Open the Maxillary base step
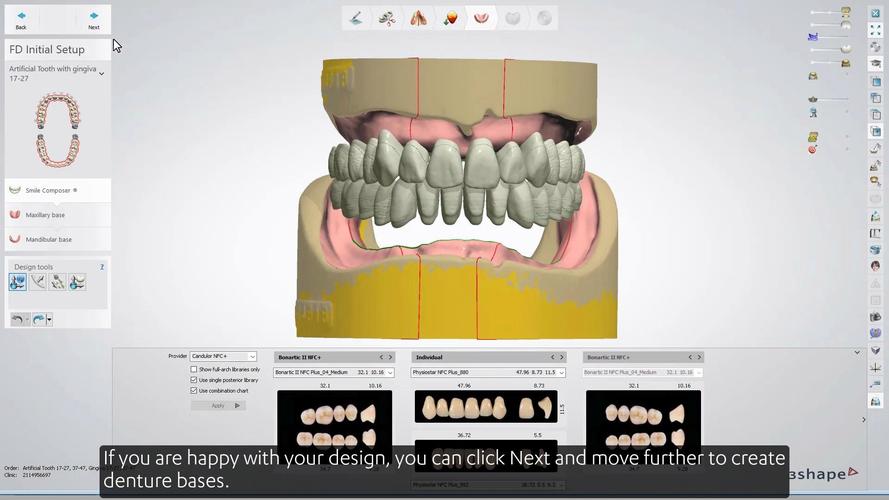889x500 pixels. point(45,215)
